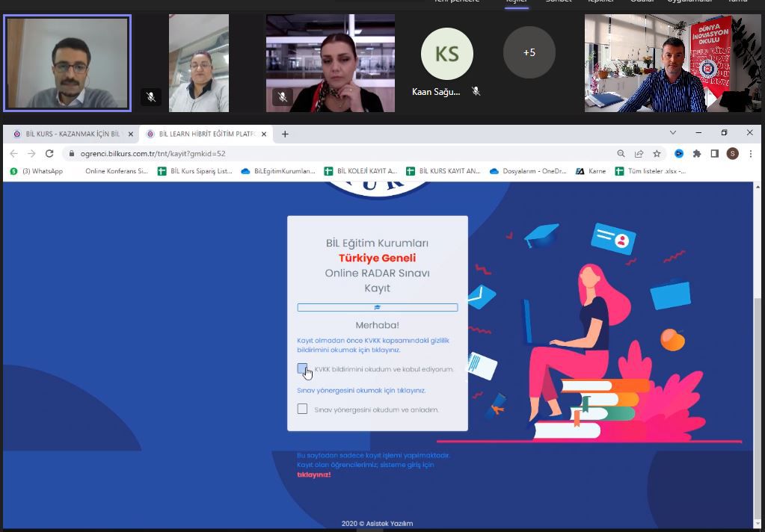Click Sınav yönergesini okumak için tıklayınız link
The image size is (765, 532).
coord(361,391)
